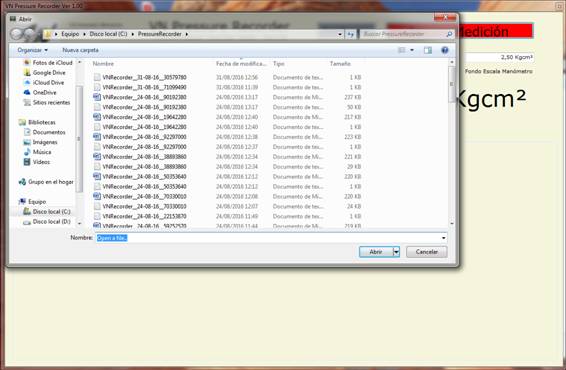Expand the Abrir button split arrow
This screenshot has height=370, width=566.
tap(396, 252)
